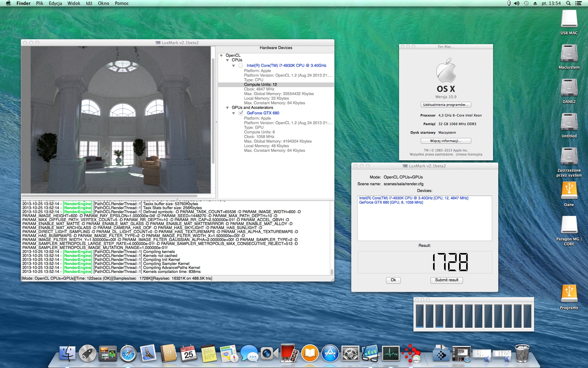Open the Maps icon in the Dock

point(229,354)
